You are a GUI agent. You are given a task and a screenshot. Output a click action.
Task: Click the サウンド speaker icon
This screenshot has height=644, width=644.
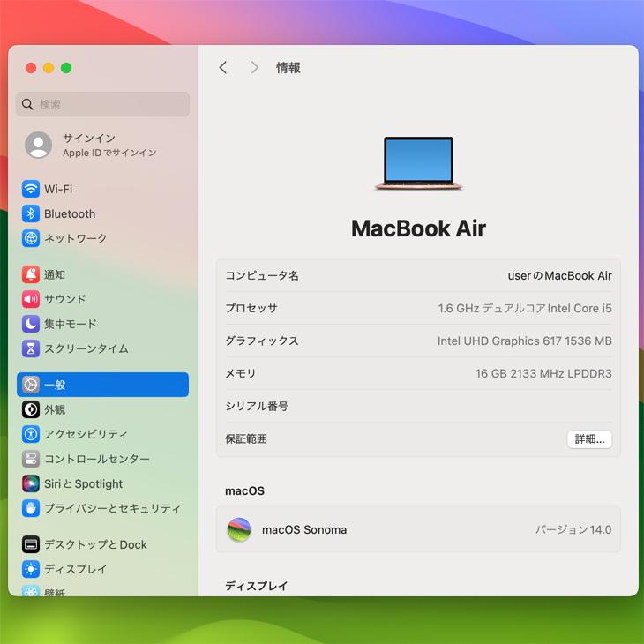pos(31,299)
